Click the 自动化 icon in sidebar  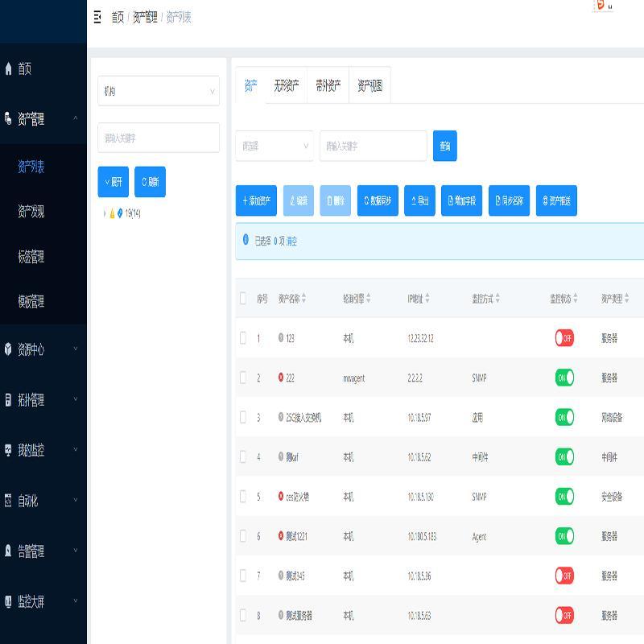9,501
